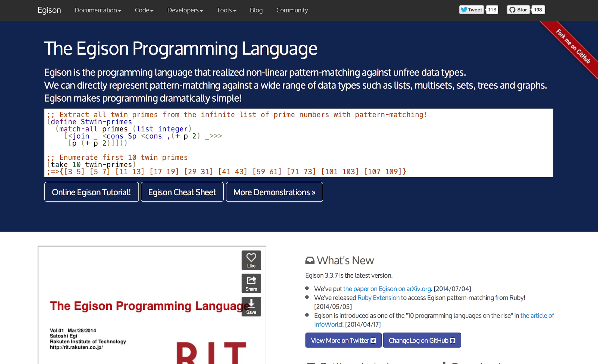This screenshot has height=364, width=598.
Task: Open the Developers dropdown menu
Action: click(x=185, y=10)
